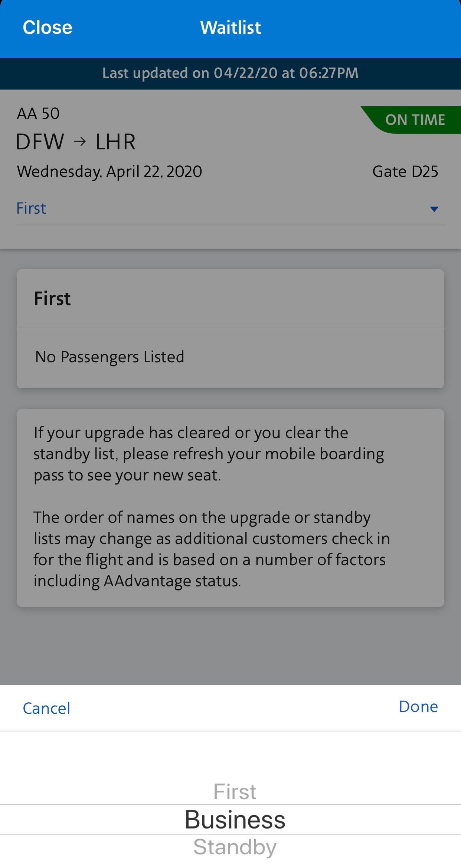The height and width of the screenshot is (868, 461).
Task: Click the Last updated timestamp banner
Action: click(x=230, y=73)
